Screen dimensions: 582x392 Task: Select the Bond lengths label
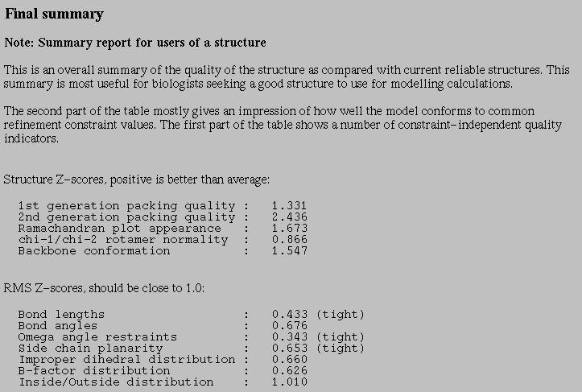tap(61, 315)
